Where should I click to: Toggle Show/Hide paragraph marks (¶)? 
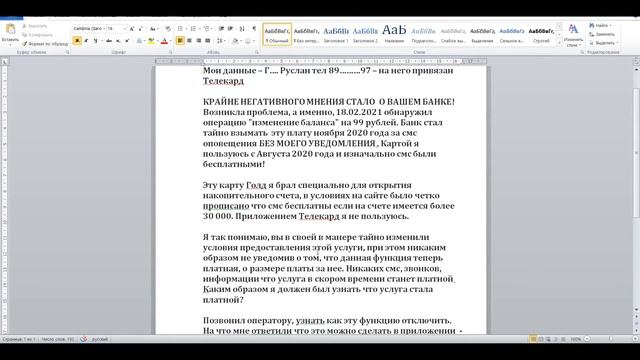pos(254,29)
